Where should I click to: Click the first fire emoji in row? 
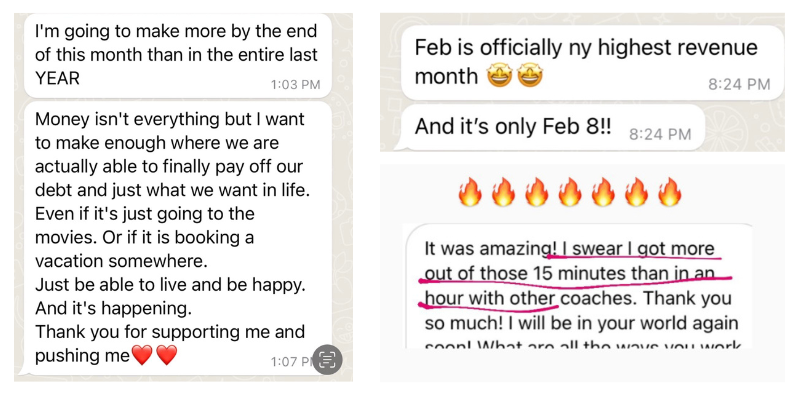click(470, 191)
